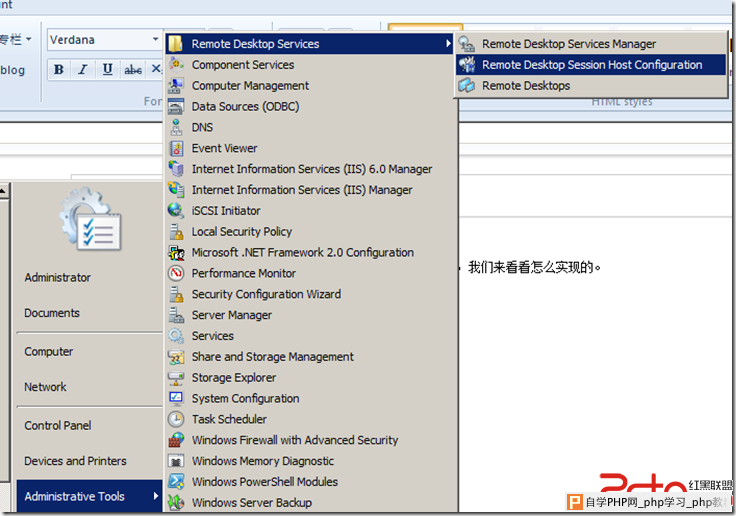Open Windows Server Backup entry

[x=310, y=502]
